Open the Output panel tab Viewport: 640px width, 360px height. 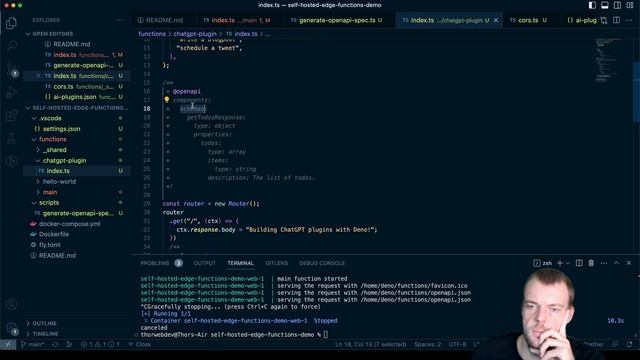(x=204, y=263)
